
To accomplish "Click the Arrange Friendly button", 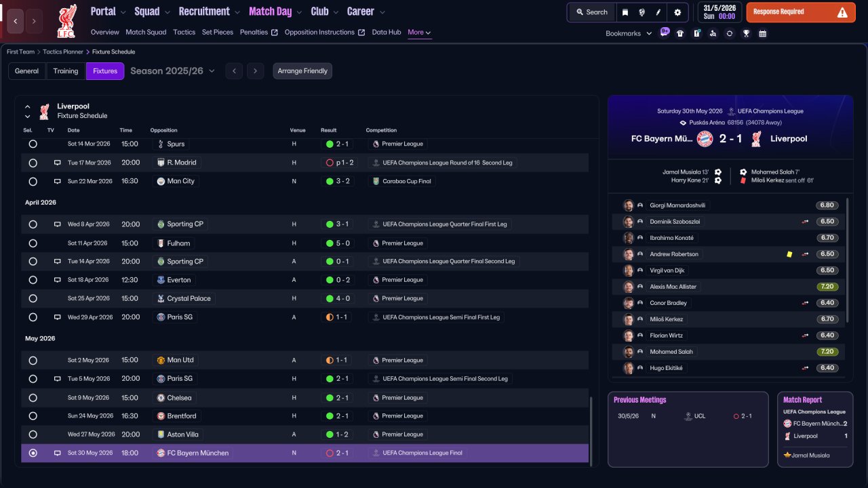I will pyautogui.click(x=302, y=71).
